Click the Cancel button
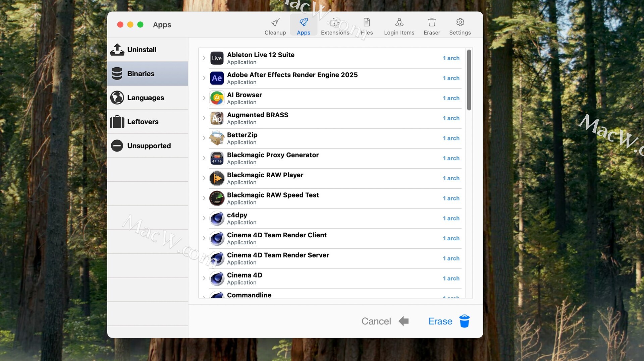This screenshot has height=361, width=644. tap(385, 321)
